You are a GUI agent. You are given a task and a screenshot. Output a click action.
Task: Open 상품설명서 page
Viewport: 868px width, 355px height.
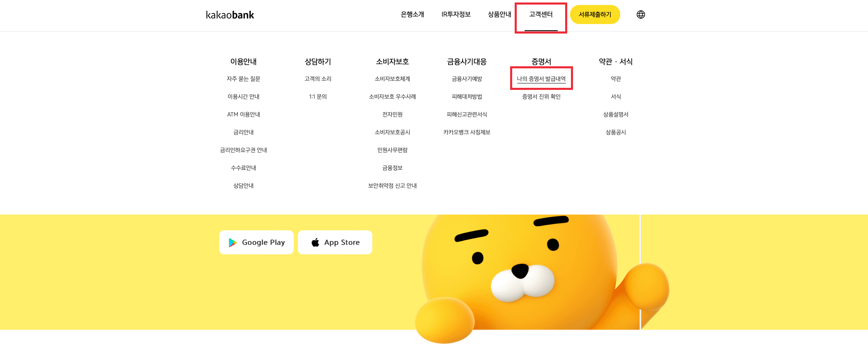pyautogui.click(x=616, y=114)
